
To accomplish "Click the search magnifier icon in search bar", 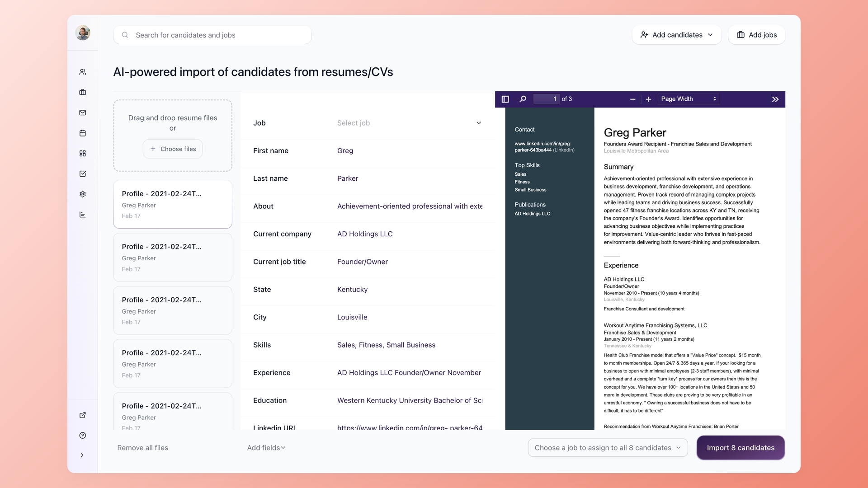I will coord(125,35).
